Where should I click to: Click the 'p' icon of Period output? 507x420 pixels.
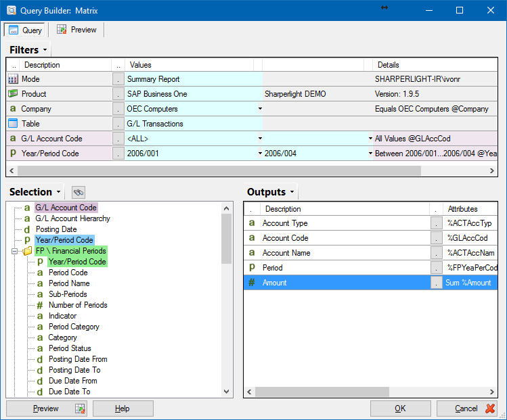pyautogui.click(x=252, y=268)
